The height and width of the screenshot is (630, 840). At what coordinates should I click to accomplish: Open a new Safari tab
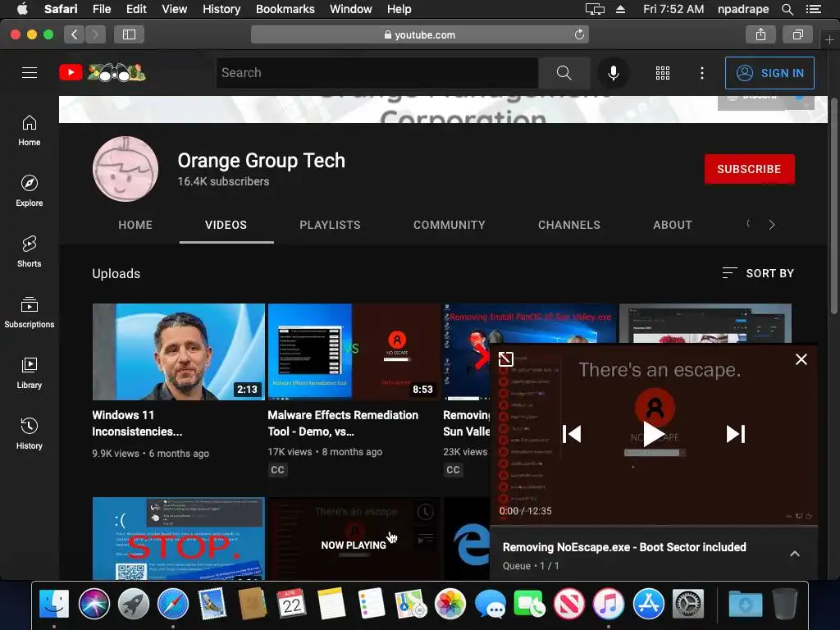829,39
